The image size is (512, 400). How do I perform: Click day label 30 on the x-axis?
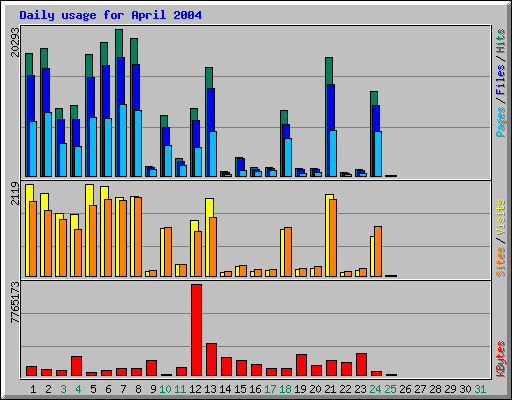[x=465, y=389]
